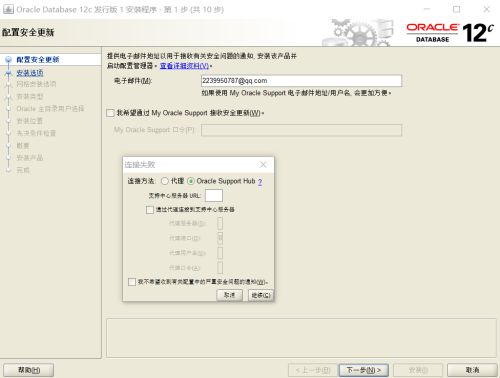500x378 pixels.
Task: Close the Oracle installer window
Action: pyautogui.click(x=487, y=9)
